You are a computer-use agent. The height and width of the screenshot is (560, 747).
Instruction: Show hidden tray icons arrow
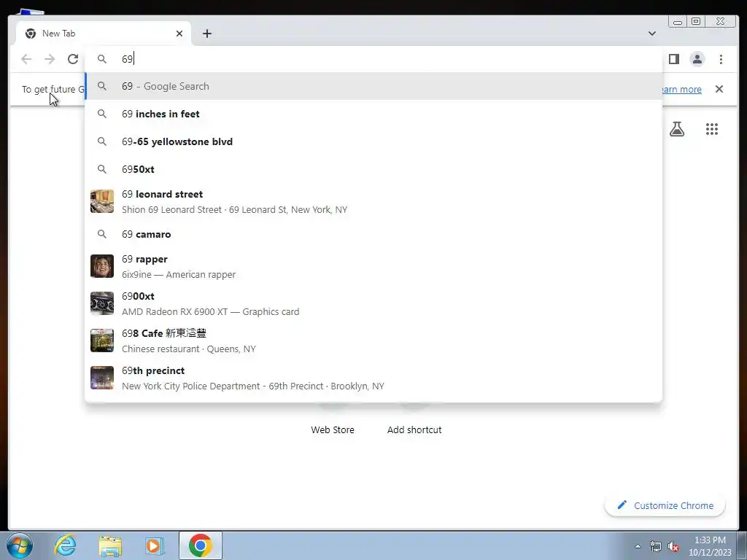pyautogui.click(x=638, y=546)
